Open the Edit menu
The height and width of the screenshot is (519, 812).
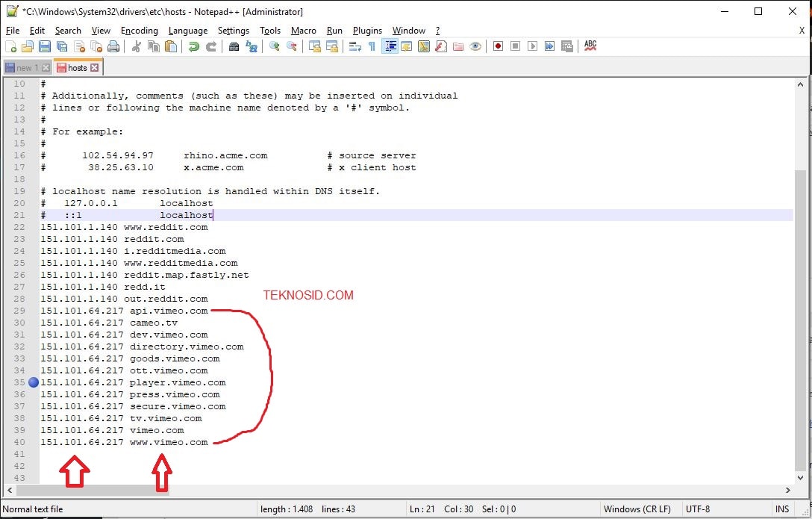pos(37,31)
